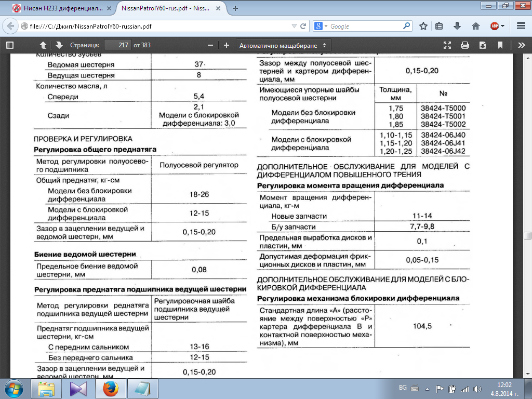Zoom in with the plus button

point(227,45)
